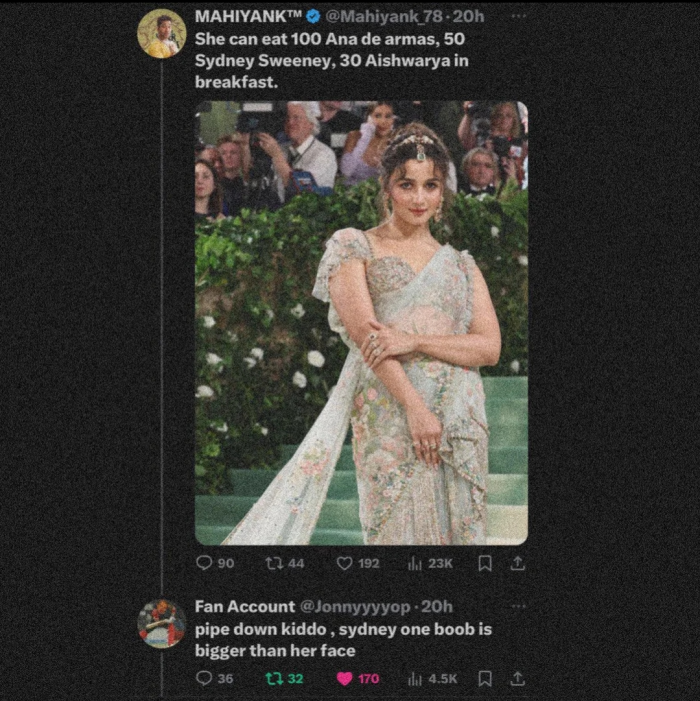
Task: Open more options on Fan Account reply
Action: [517, 606]
